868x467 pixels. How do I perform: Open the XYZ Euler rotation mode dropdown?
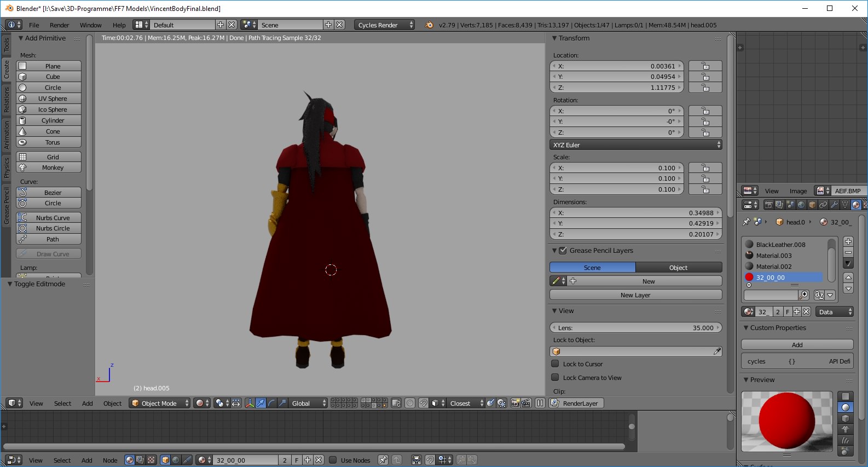tap(635, 145)
